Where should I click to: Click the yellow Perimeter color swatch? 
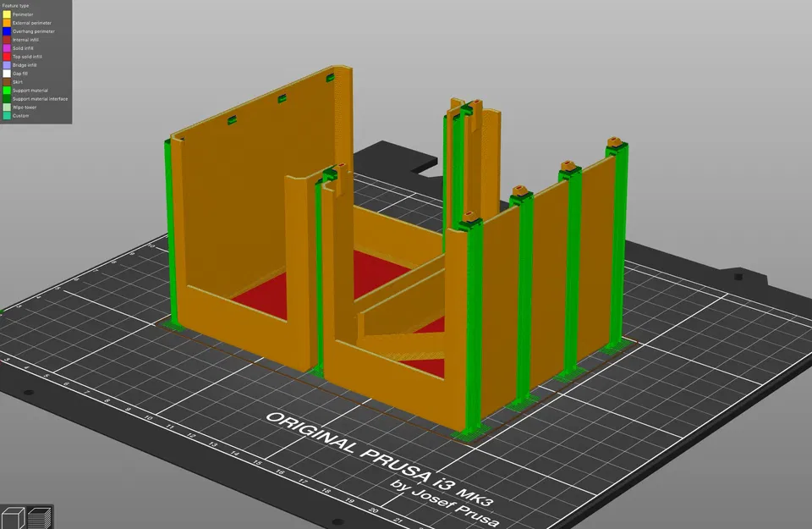(x=7, y=14)
